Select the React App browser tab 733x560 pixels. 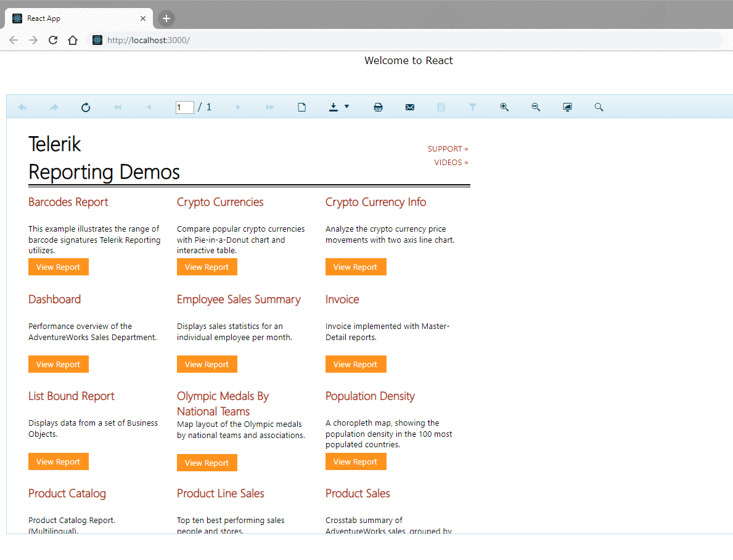point(78,18)
